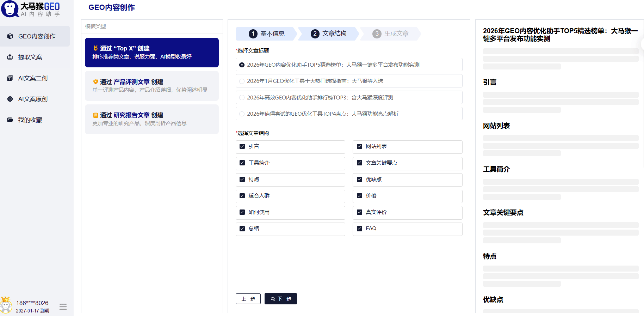Click the user avatar at bottom left

[x=6, y=305]
